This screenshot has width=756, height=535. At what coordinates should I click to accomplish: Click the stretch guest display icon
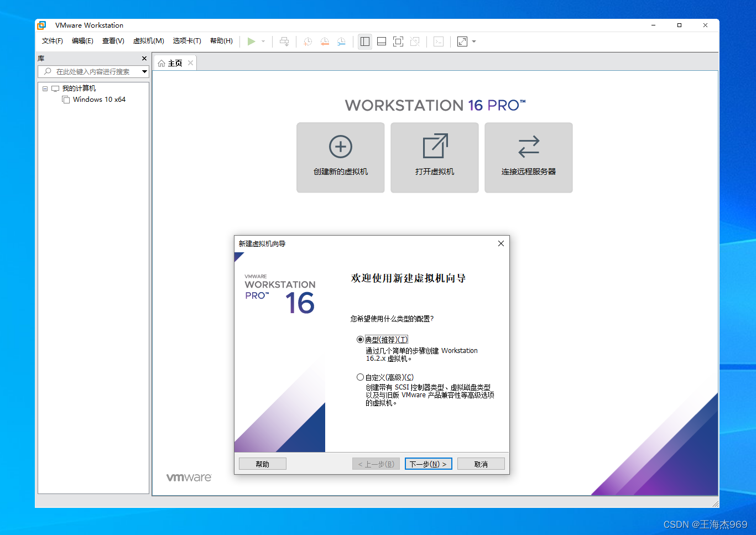click(462, 41)
